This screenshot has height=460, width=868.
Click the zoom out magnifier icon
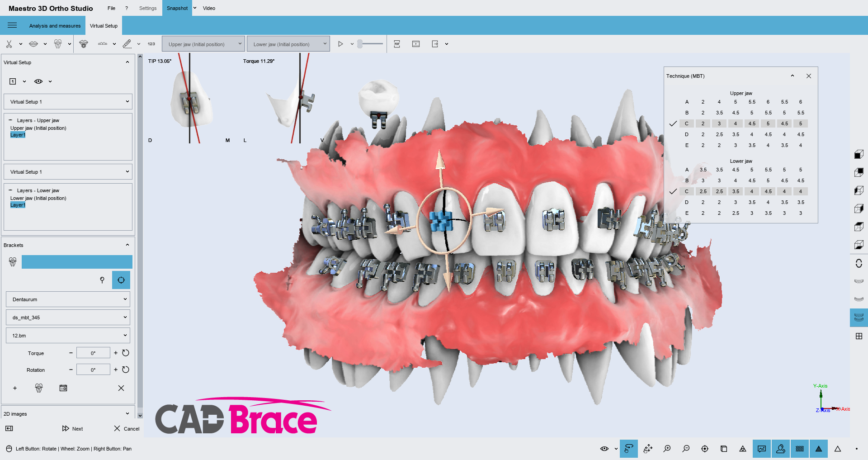pyautogui.click(x=686, y=449)
